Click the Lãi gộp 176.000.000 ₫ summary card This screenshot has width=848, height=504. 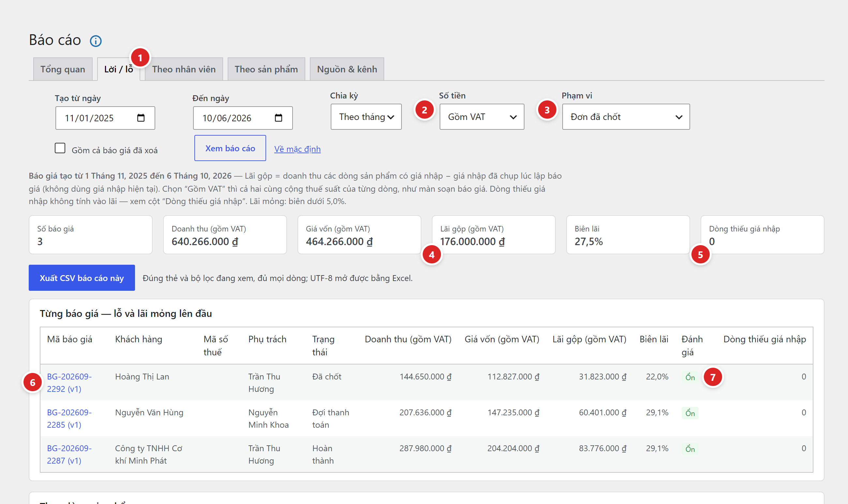(494, 235)
